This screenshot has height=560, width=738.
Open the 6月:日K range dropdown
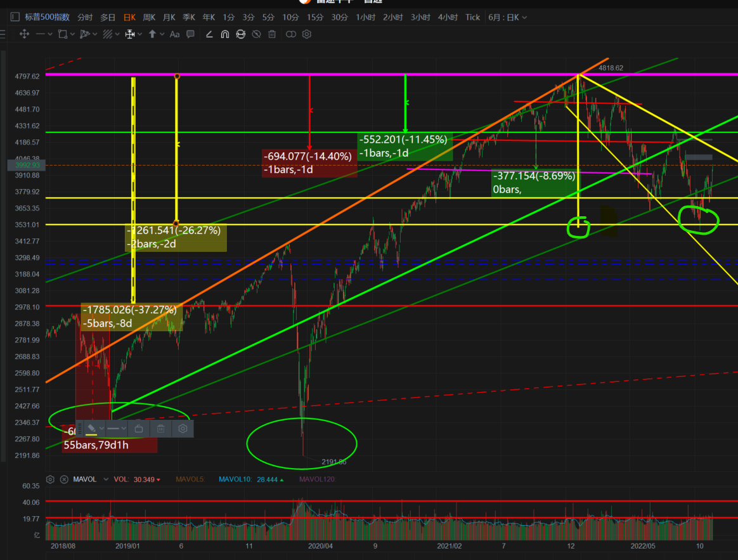507,17
